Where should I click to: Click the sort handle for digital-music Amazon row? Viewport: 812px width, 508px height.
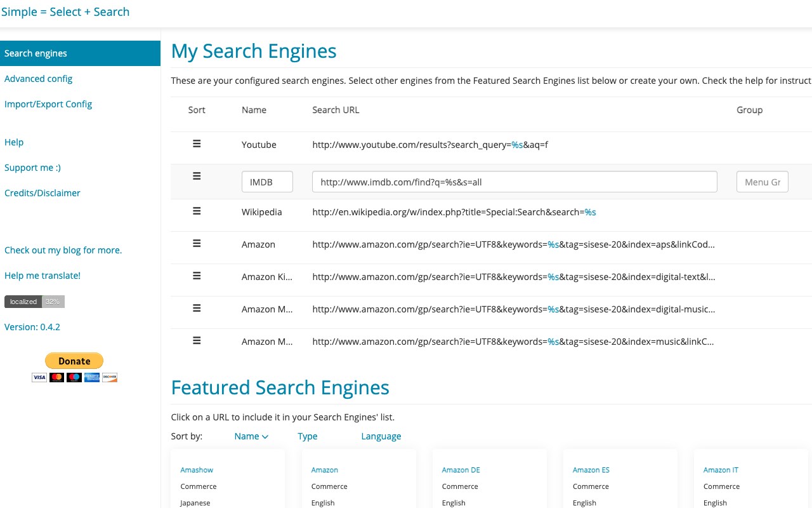(x=197, y=308)
